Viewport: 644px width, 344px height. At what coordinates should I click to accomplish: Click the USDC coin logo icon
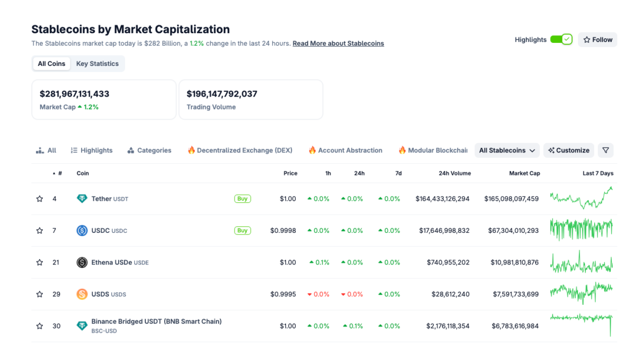(82, 231)
